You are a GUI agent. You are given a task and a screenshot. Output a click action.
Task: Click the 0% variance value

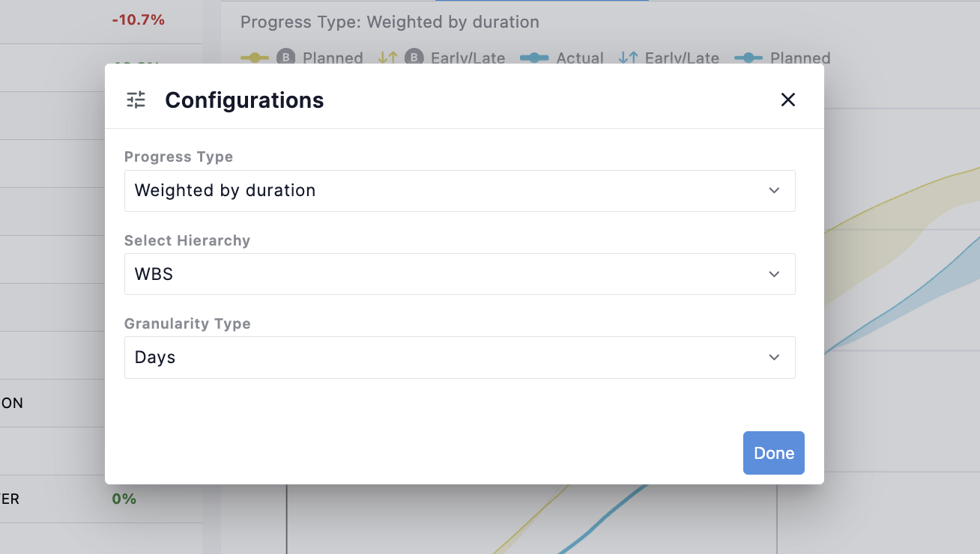124,499
